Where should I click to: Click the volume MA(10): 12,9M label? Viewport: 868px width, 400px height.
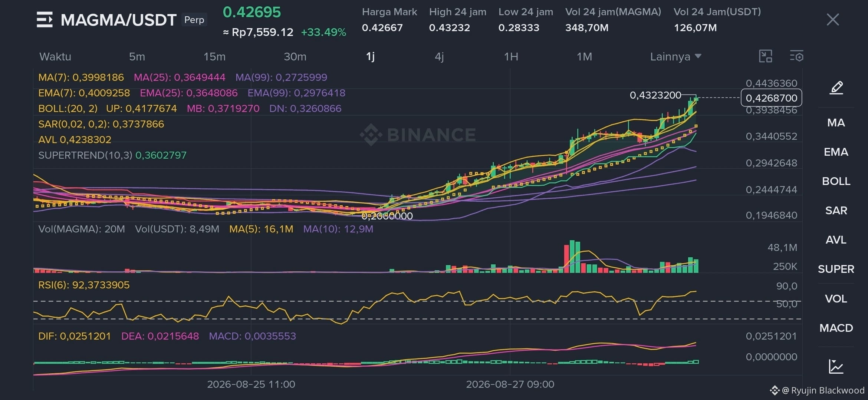[x=338, y=229]
